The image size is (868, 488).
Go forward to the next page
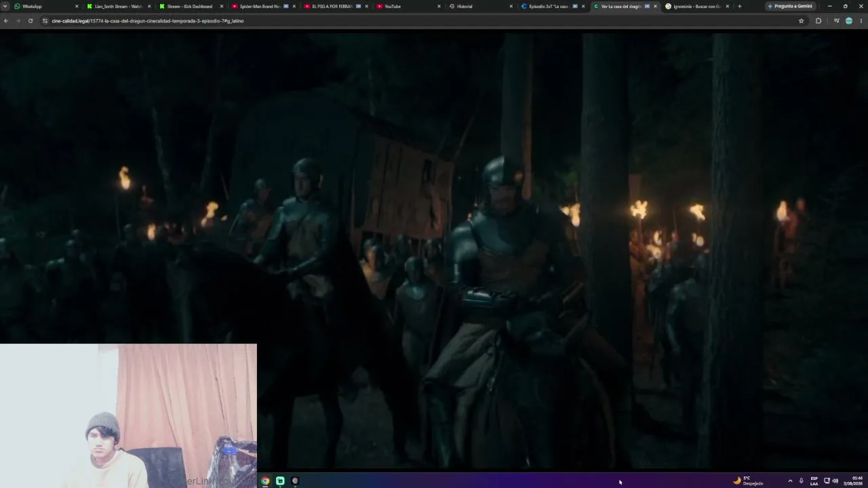pos(18,21)
